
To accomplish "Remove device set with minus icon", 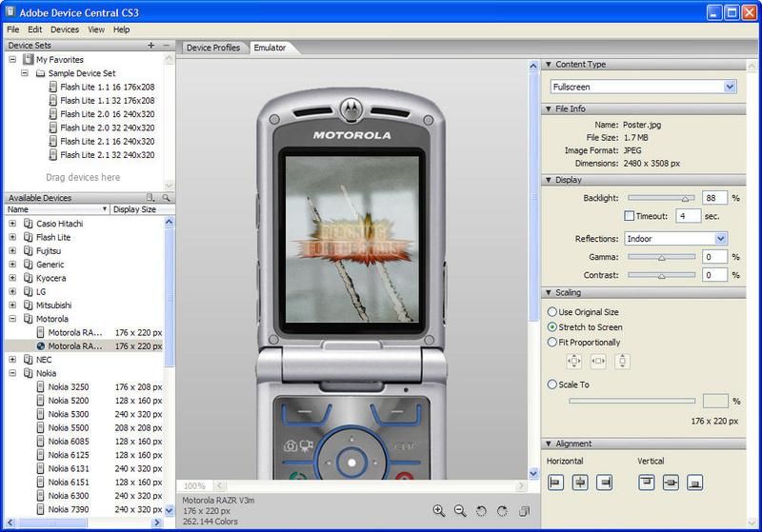I will tap(166, 45).
